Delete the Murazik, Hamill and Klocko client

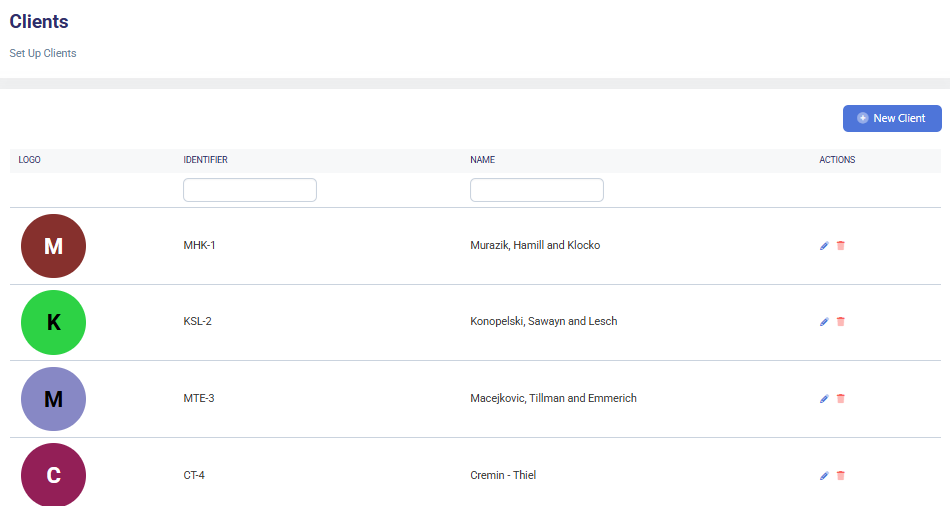[841, 246]
